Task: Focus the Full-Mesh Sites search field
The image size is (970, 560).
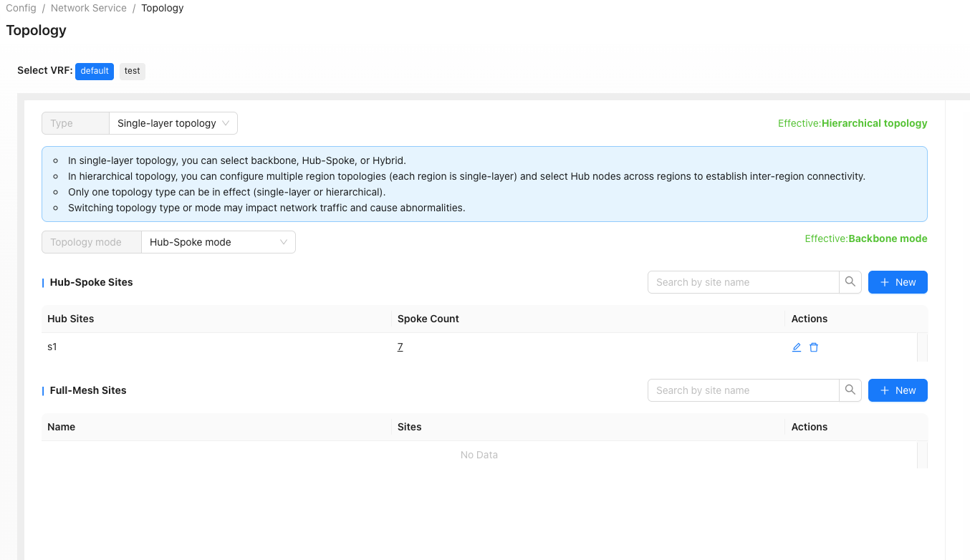Action: coord(744,390)
